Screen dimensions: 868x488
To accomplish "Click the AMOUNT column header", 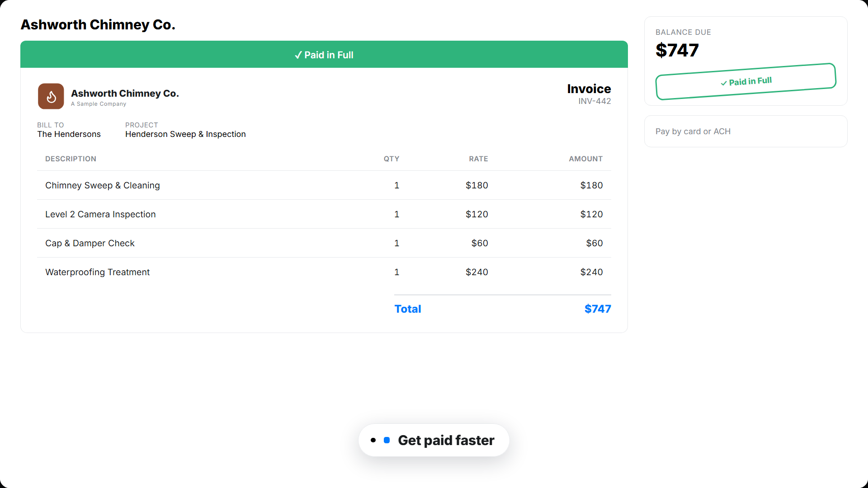I will pyautogui.click(x=586, y=159).
